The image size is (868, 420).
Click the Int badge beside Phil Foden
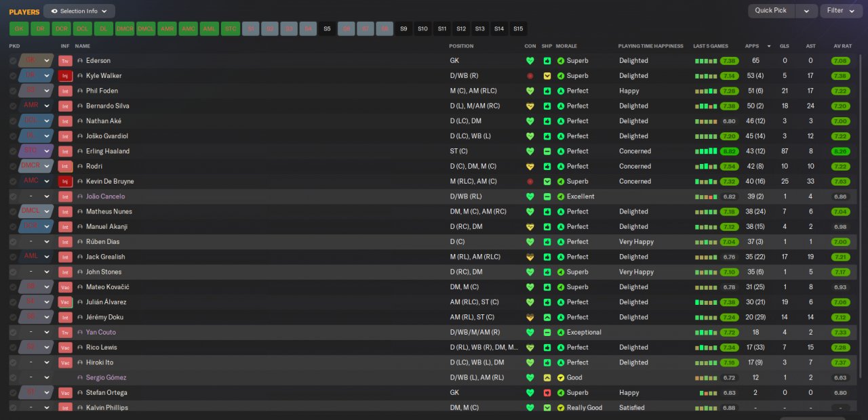tap(65, 91)
